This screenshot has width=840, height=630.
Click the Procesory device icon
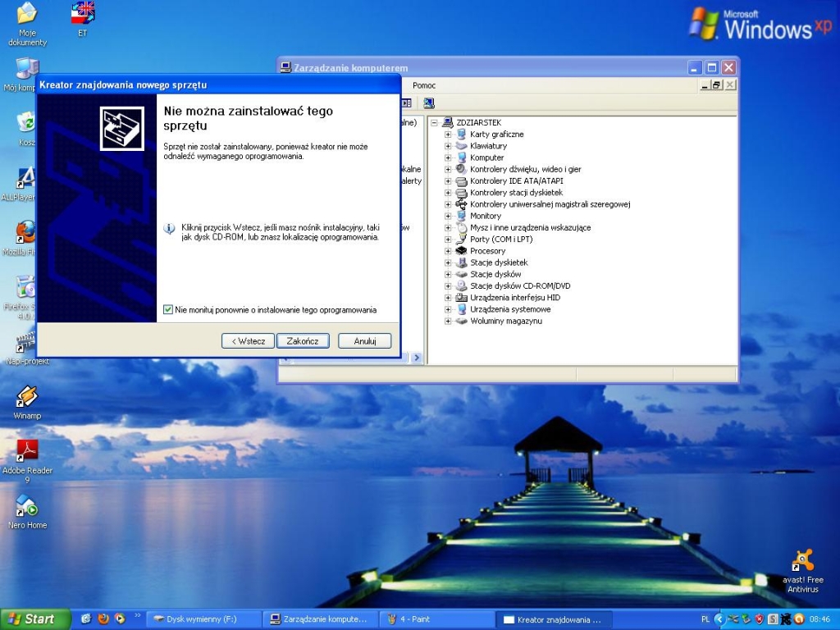pyautogui.click(x=461, y=251)
